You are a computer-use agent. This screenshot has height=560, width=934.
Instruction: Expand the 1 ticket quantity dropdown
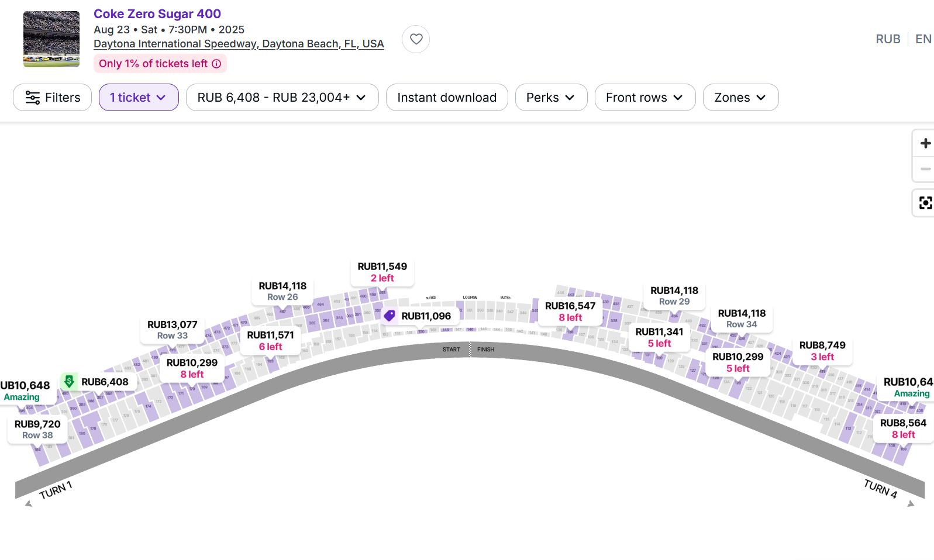point(139,98)
